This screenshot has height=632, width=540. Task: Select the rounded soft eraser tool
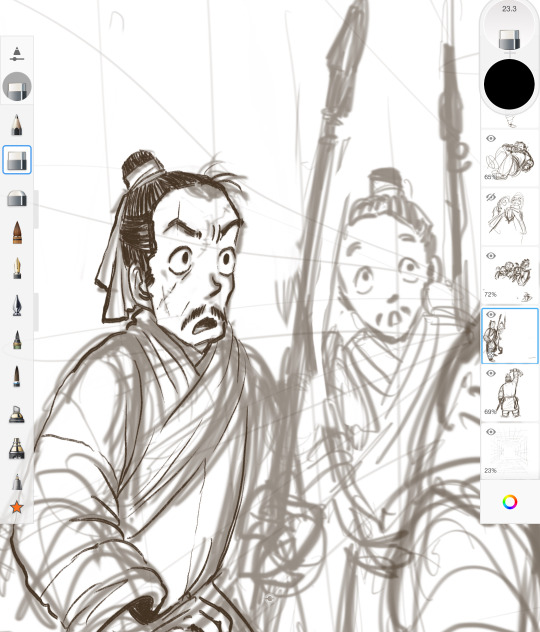pos(17,198)
